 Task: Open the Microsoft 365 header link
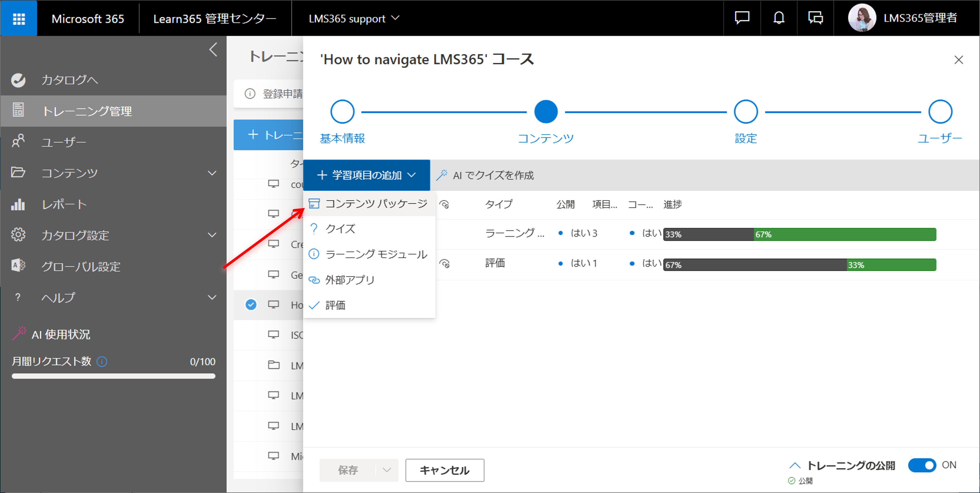coord(88,18)
